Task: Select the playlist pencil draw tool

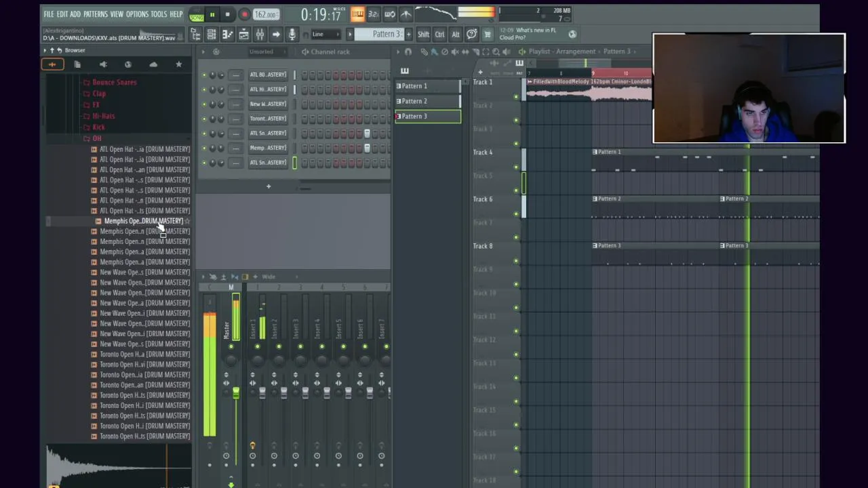Action: click(424, 52)
